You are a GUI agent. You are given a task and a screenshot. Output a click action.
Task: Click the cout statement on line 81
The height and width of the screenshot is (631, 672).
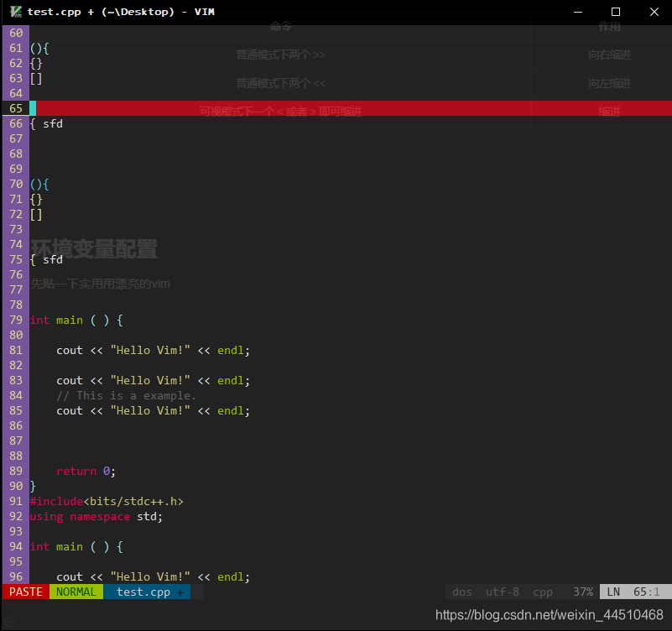pyautogui.click(x=153, y=350)
